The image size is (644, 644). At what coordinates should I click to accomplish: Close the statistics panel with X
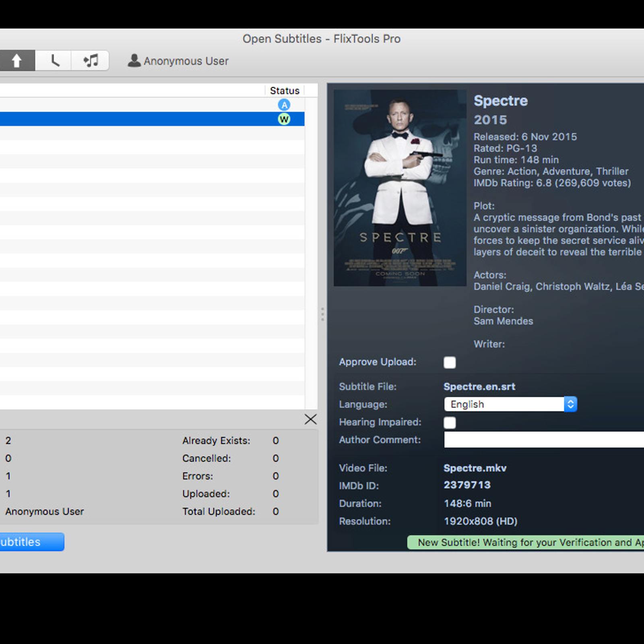click(x=310, y=419)
